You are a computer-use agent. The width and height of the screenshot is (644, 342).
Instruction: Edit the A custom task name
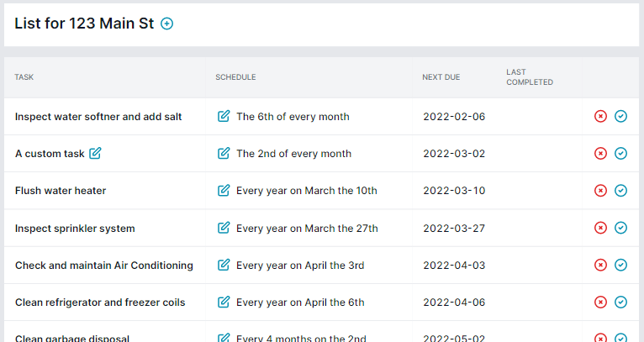[95, 153]
